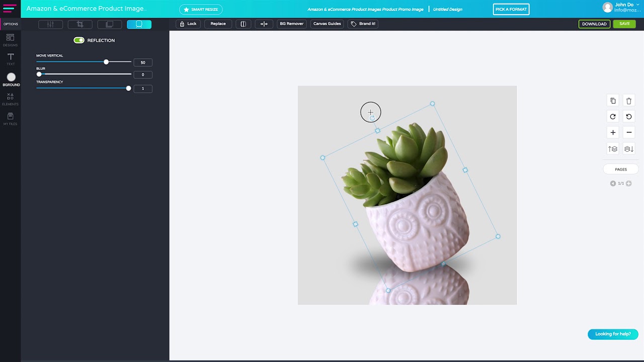Viewport: 644px width, 362px height.
Task: Click the center align icon in toolbar
Action: point(264,24)
